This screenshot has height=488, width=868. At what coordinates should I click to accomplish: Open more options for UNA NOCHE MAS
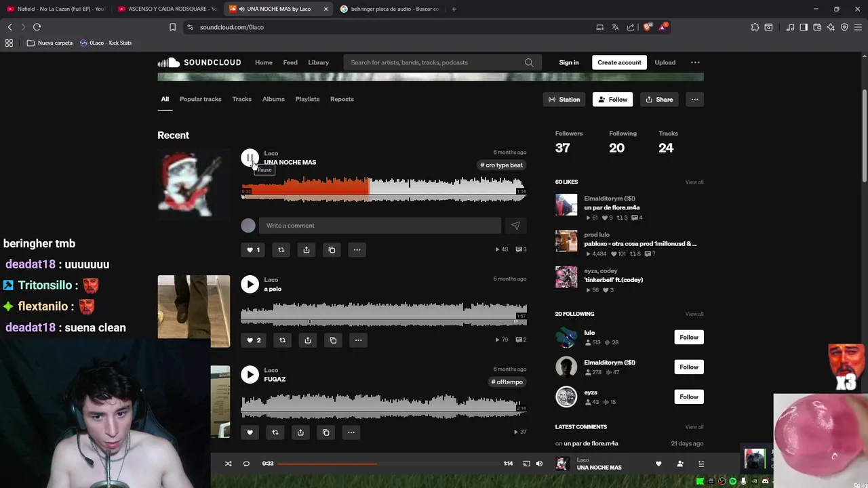(x=357, y=249)
